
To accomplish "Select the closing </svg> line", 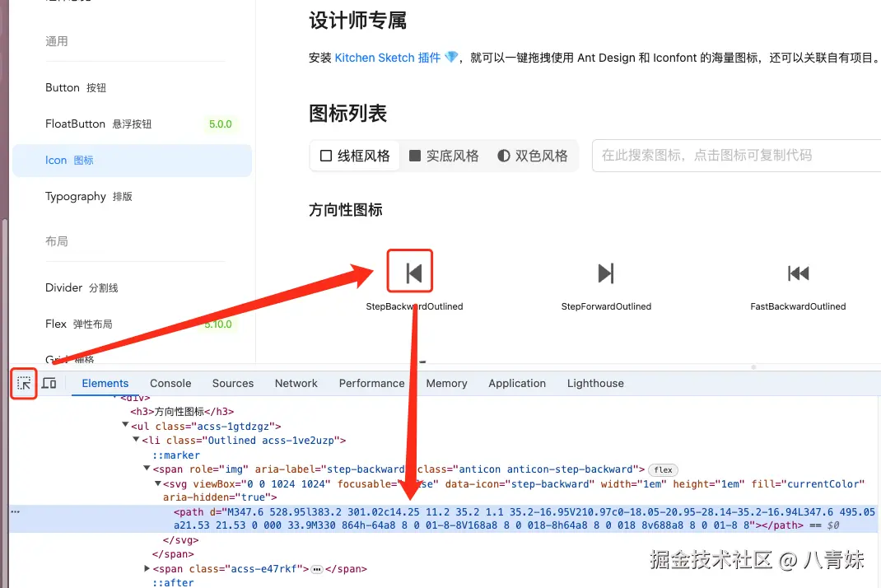I will 180,540.
